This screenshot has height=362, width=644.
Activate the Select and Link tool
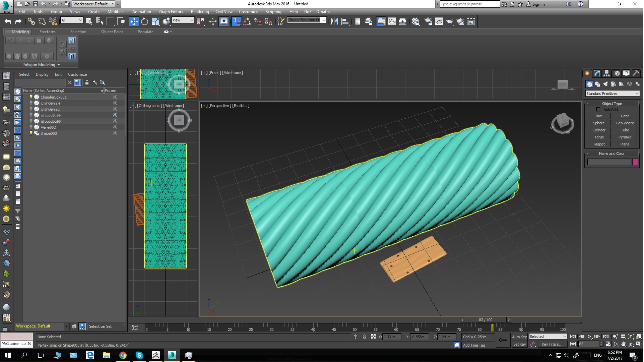(31, 21)
